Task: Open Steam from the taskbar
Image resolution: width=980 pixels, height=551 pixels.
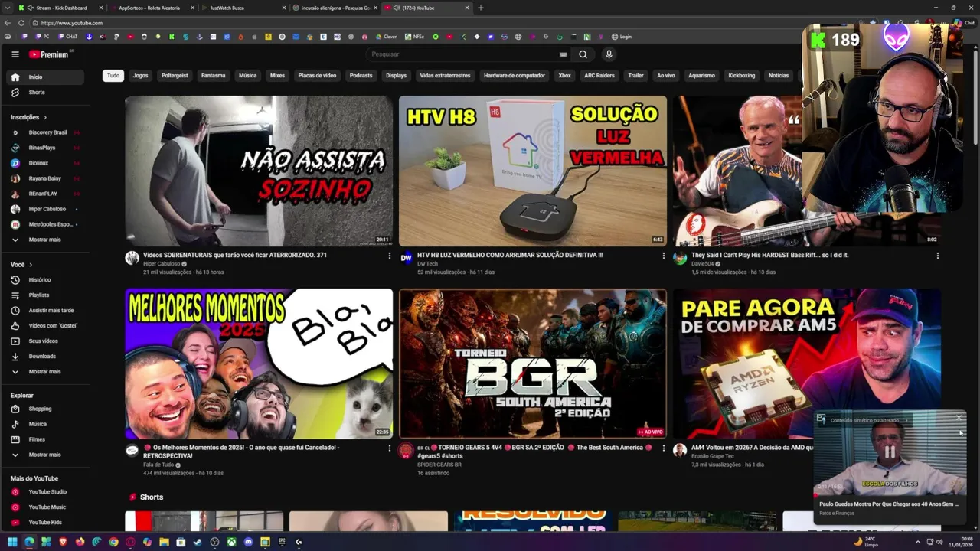Action: coord(198,542)
